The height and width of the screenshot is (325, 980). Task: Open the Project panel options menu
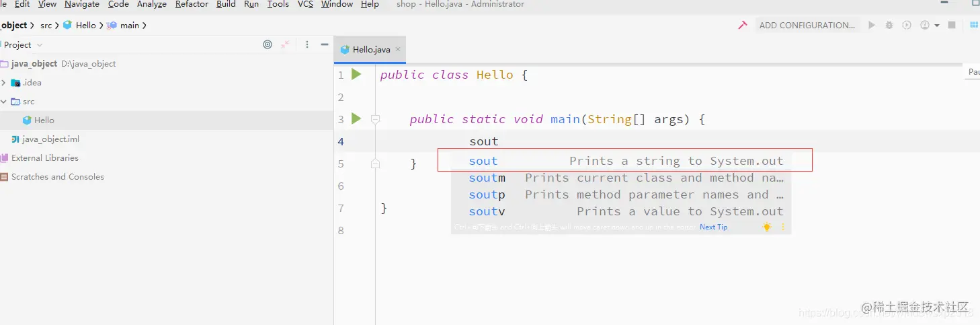tap(307, 44)
